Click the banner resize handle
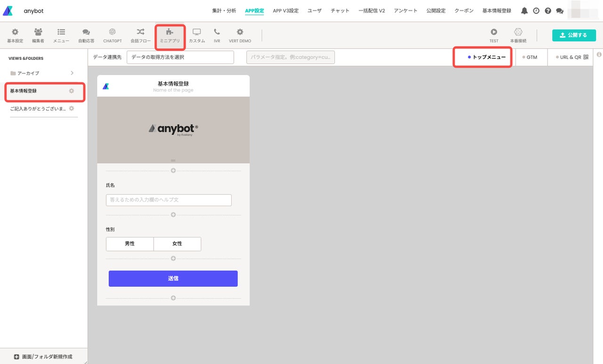Viewport: 603px width, 364px height. click(173, 161)
